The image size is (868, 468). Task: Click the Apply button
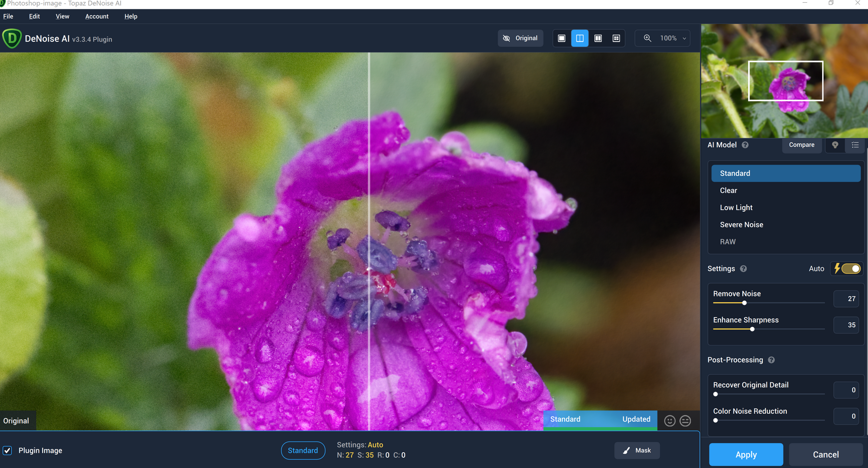[x=746, y=455]
